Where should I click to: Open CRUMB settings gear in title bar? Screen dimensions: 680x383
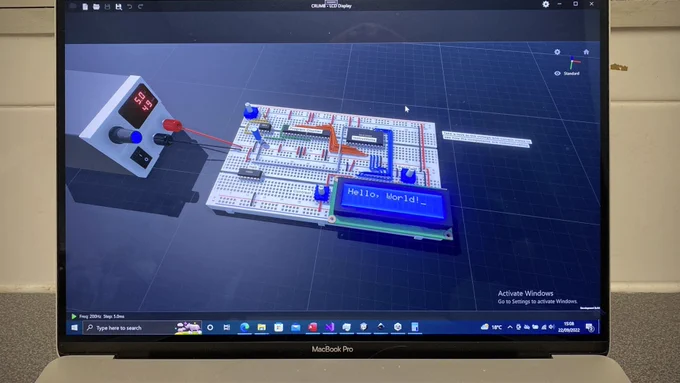coord(546,4)
